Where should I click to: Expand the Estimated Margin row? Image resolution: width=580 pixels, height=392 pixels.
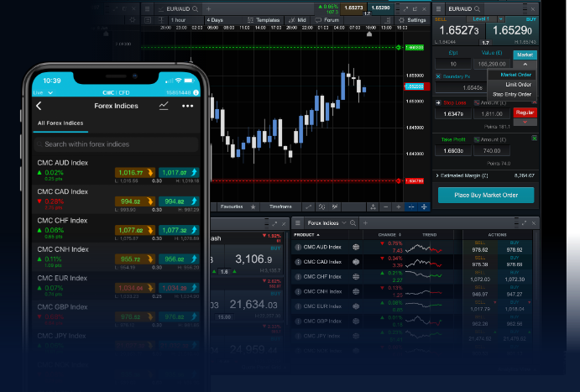(x=438, y=176)
